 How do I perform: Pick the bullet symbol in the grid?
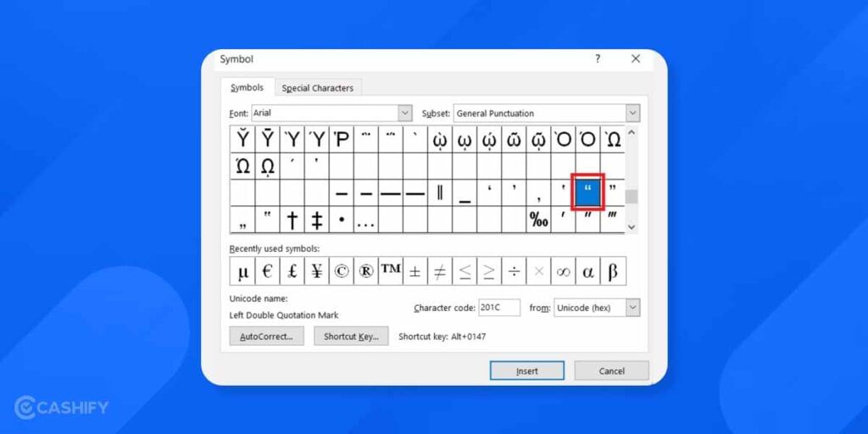click(341, 220)
